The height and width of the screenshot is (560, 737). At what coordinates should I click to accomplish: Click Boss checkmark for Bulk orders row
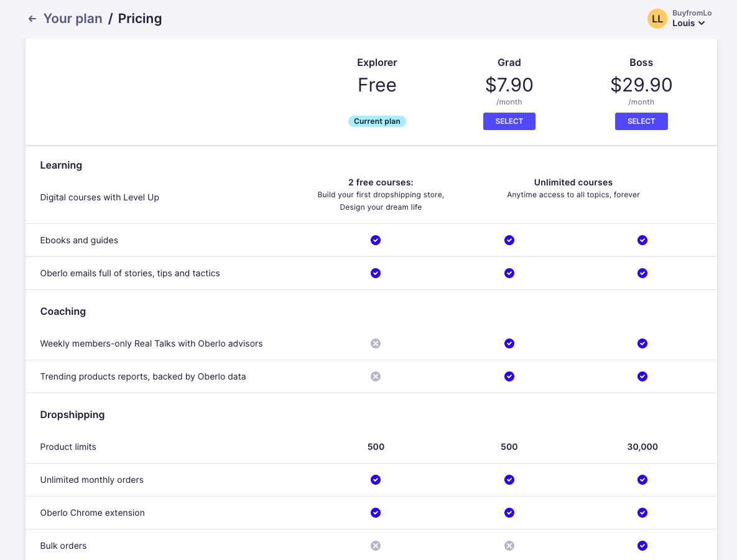(642, 546)
